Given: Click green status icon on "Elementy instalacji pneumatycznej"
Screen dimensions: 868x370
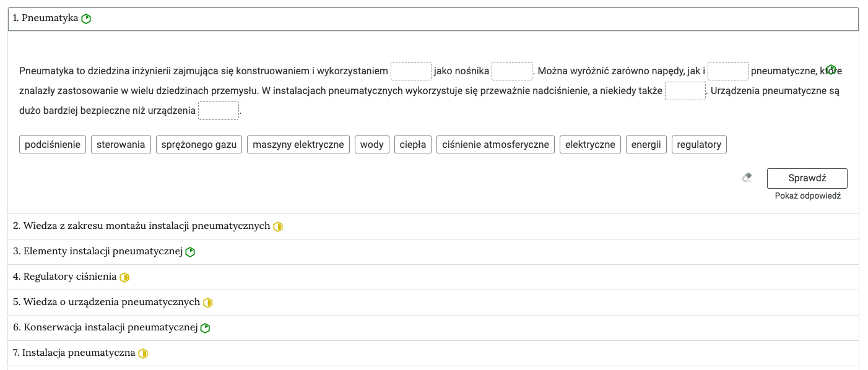Looking at the screenshot, I should 190,251.
